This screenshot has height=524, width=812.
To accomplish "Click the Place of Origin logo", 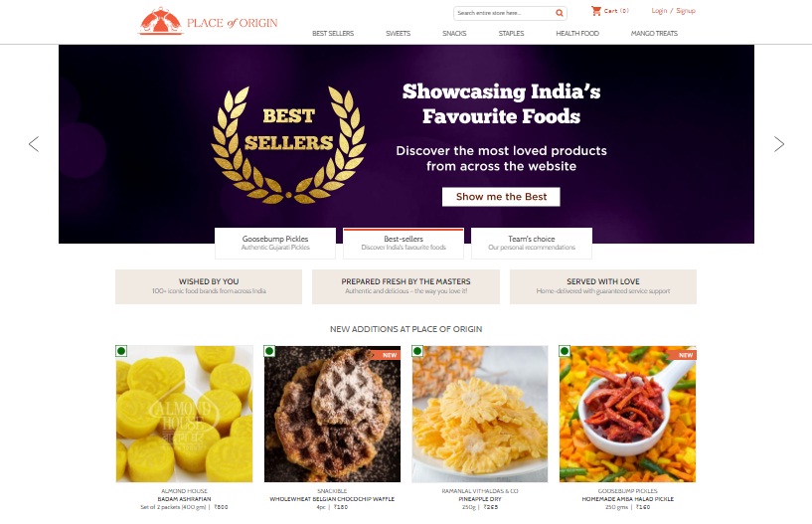I will tap(208, 22).
